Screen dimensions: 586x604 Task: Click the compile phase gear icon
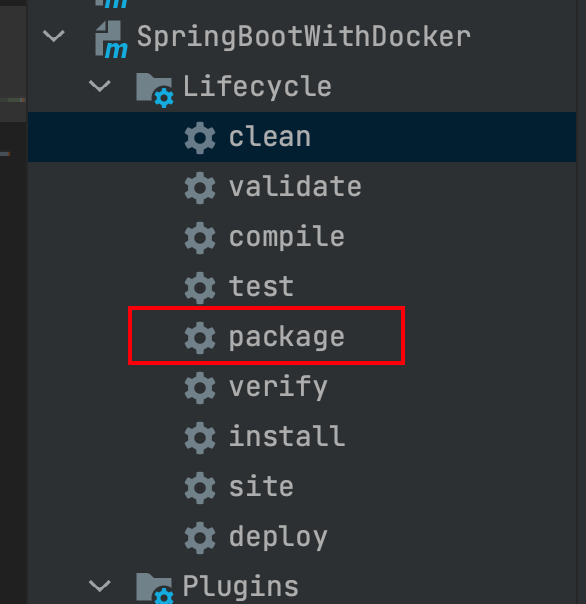[x=200, y=238]
